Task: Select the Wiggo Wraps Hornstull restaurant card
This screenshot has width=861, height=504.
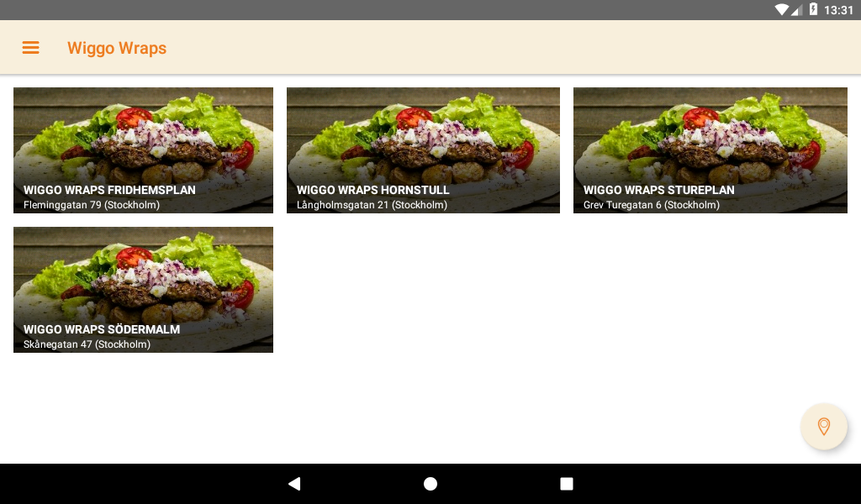Action: point(424,150)
